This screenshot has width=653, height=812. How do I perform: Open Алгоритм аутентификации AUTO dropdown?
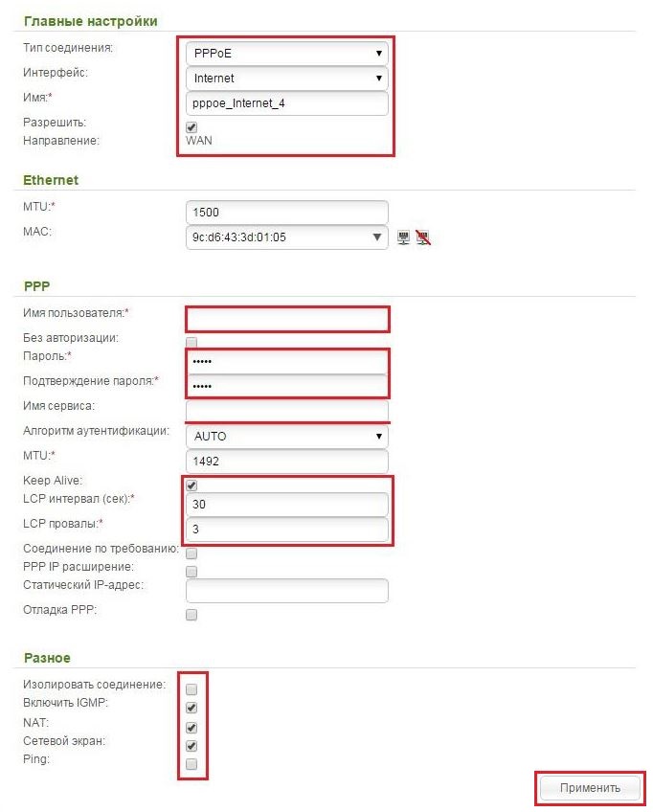click(x=287, y=436)
